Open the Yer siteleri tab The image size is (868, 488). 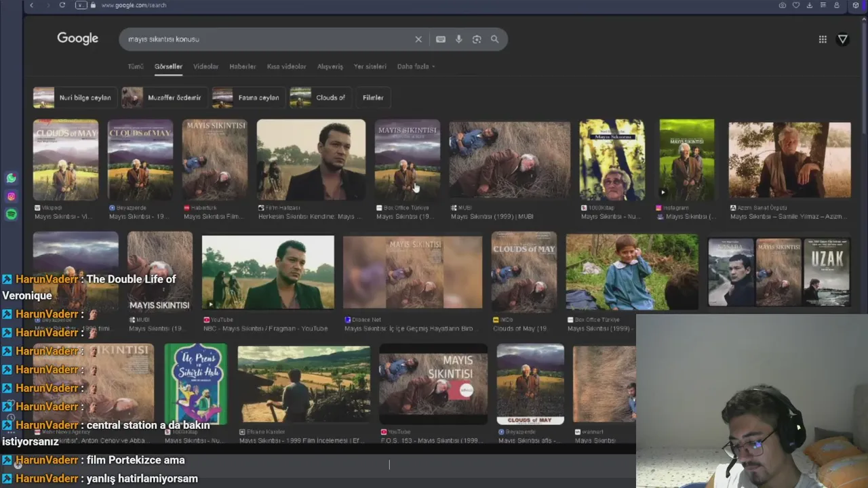point(370,66)
